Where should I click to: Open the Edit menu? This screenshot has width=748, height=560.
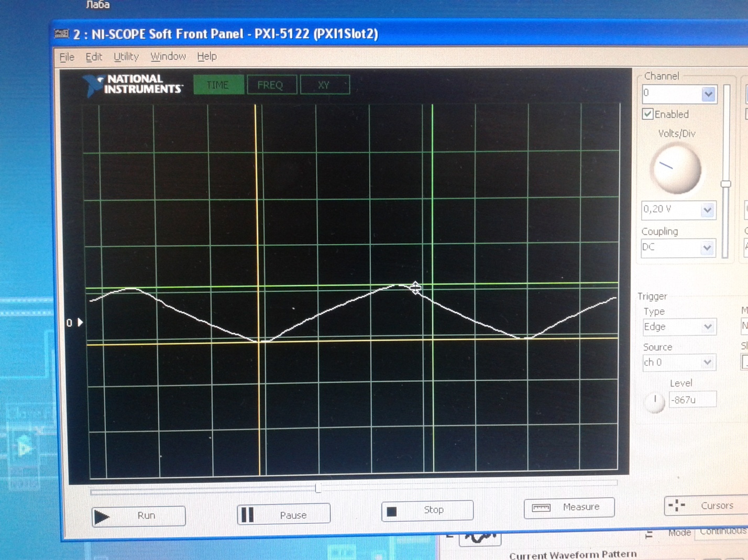coord(94,57)
